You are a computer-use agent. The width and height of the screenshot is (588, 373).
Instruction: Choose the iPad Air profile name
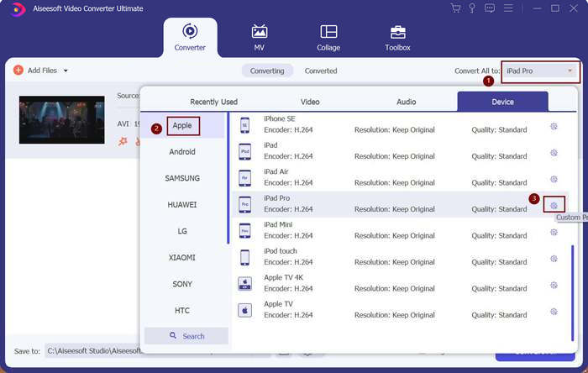(276, 171)
